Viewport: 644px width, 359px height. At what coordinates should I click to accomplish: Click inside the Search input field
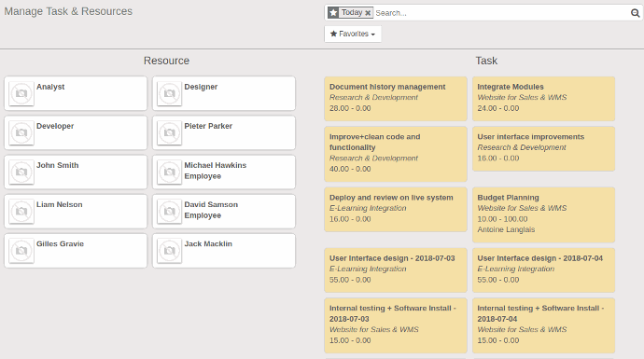point(501,13)
